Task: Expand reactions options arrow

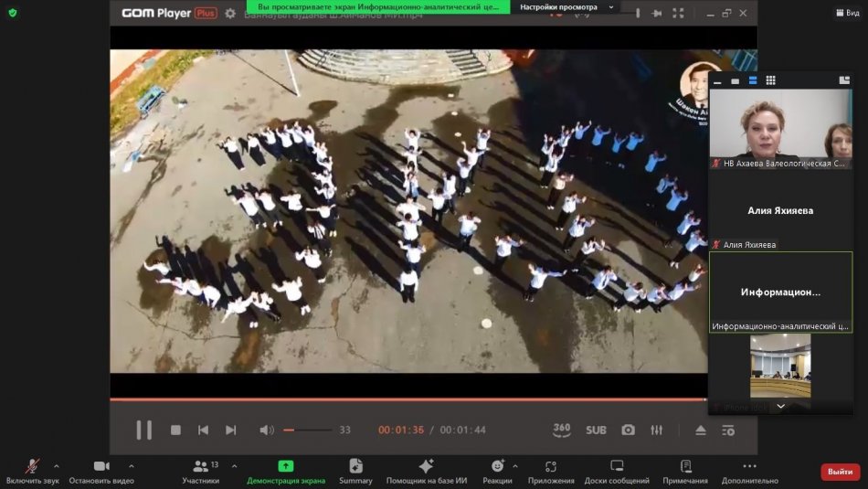Action: 515,466
